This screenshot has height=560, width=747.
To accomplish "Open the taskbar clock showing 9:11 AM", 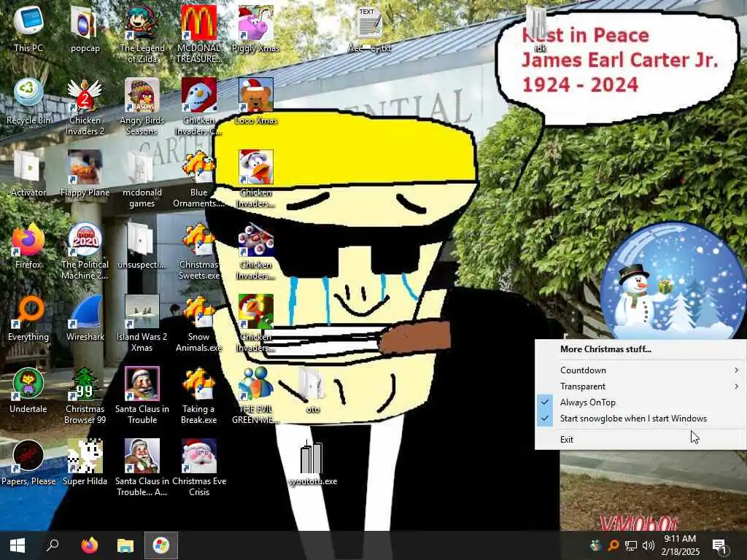I will point(681,545).
